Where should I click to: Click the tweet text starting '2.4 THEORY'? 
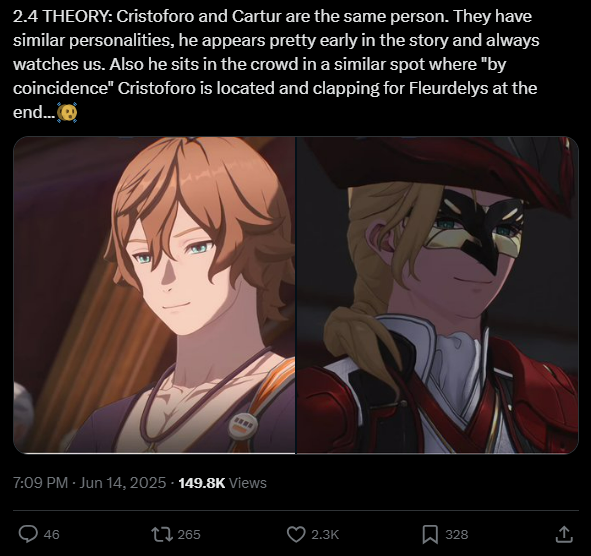click(x=277, y=64)
